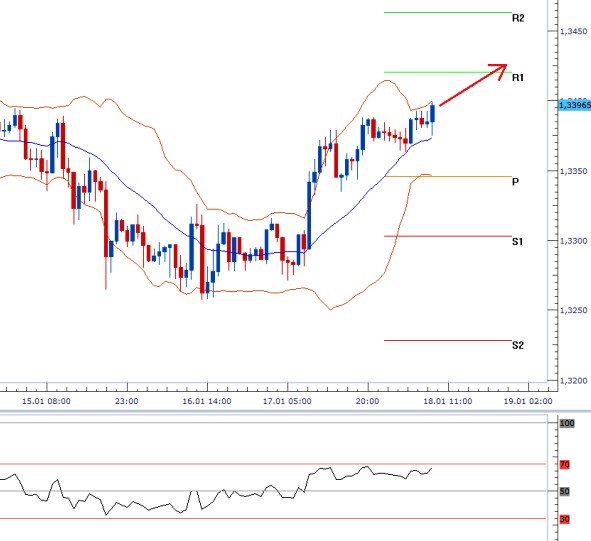The height and width of the screenshot is (541, 591).
Task: Click the 1,3350 price axis label
Action: point(573,171)
